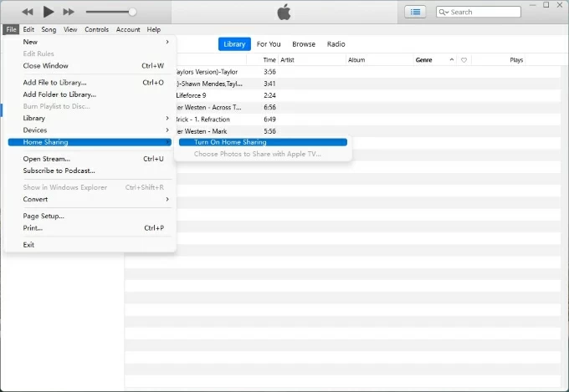Click the Apple logo in the display area

[284, 12]
